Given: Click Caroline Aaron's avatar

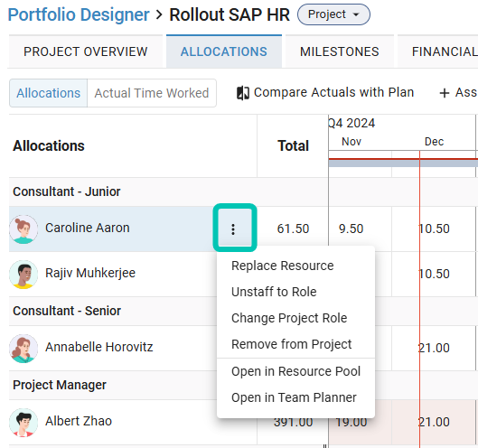Looking at the screenshot, I should 23,229.
